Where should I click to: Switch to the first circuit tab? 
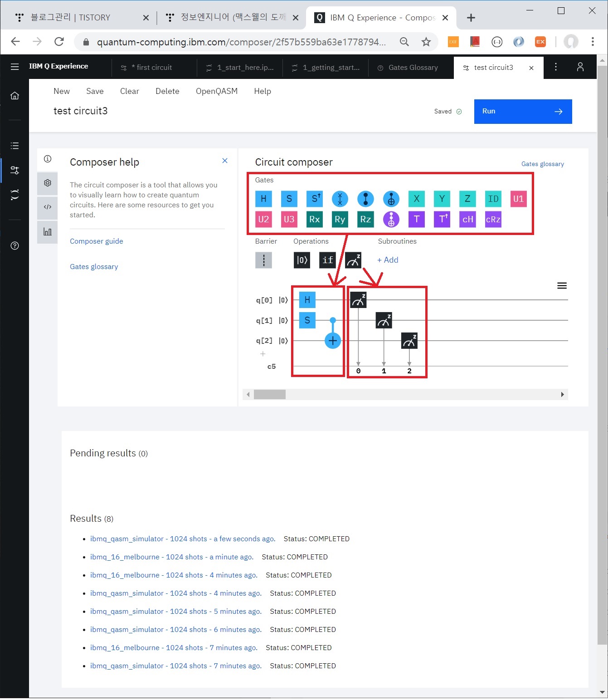pos(154,68)
